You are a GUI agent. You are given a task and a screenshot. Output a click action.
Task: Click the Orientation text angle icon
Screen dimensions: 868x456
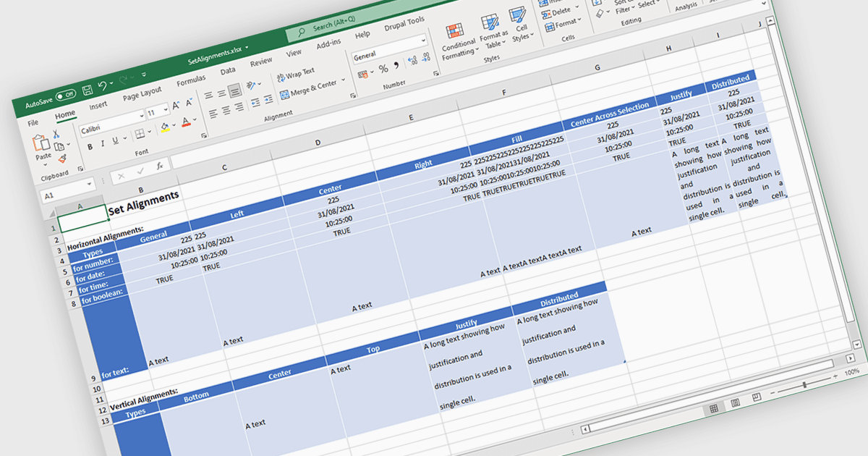(x=252, y=85)
